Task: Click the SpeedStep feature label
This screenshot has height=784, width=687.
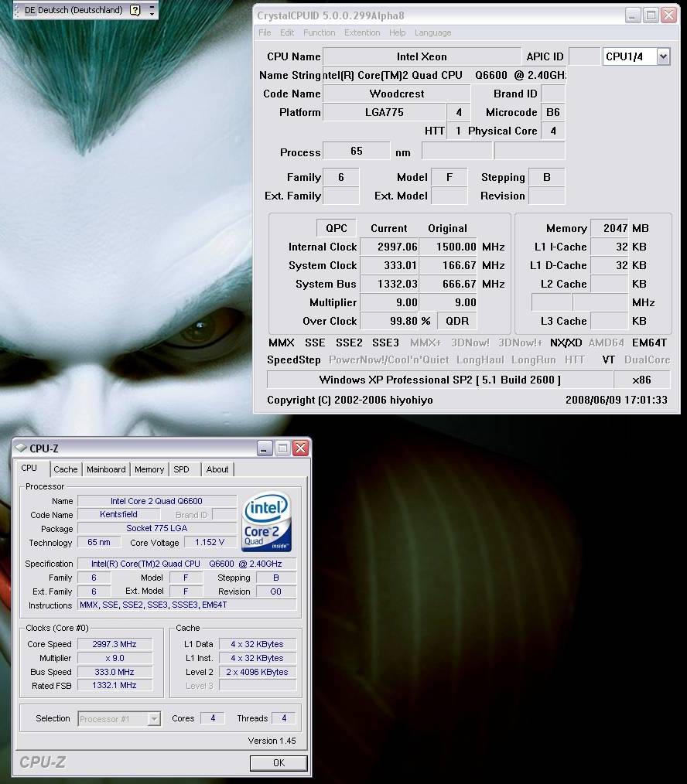Action: click(294, 360)
